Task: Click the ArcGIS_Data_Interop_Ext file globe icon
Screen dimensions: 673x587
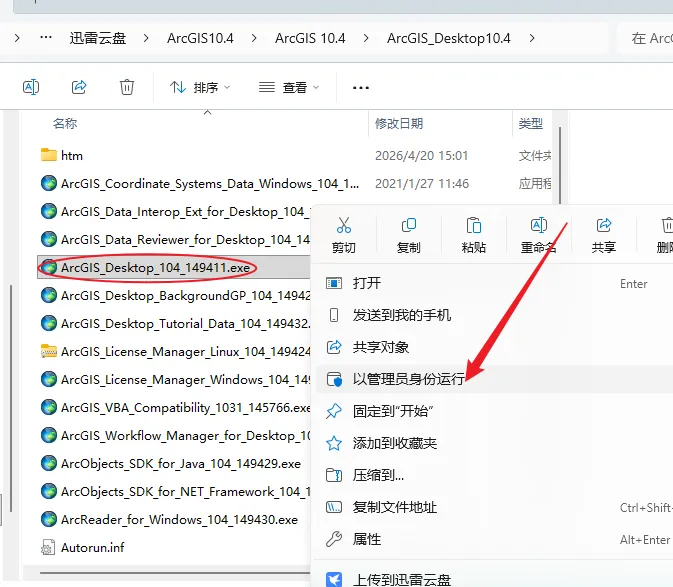Action: pos(49,211)
